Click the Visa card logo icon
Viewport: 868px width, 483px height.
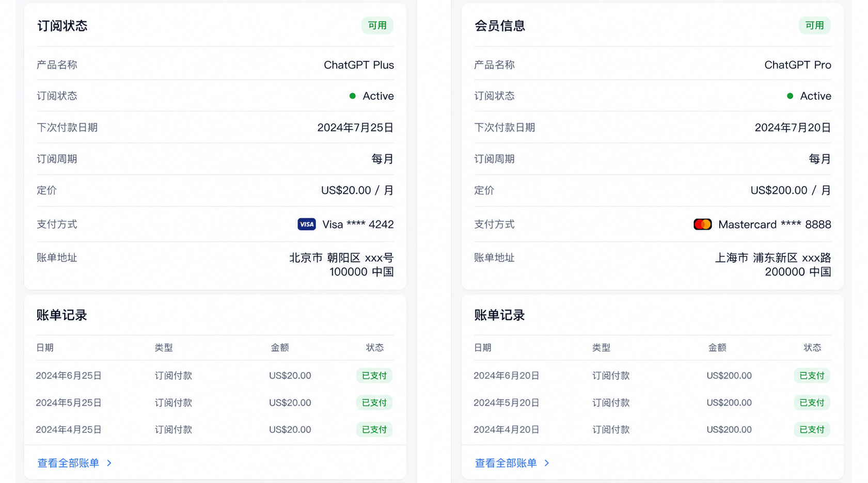307,224
